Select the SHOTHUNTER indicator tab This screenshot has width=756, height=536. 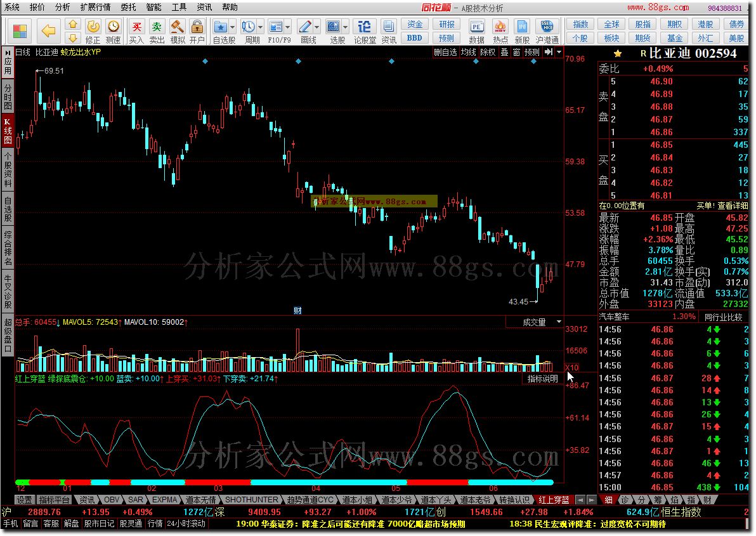pyautogui.click(x=251, y=500)
